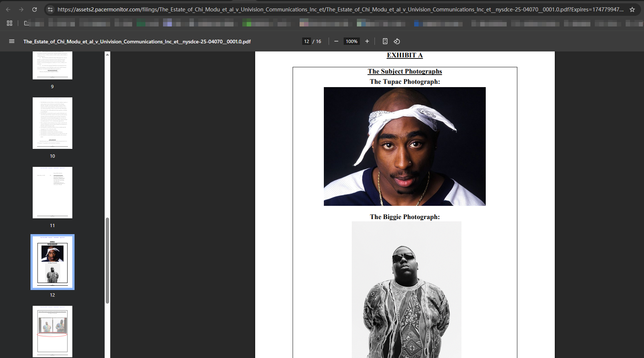Click the 100% zoom level field
Image resolution: width=644 pixels, height=358 pixels.
point(351,42)
